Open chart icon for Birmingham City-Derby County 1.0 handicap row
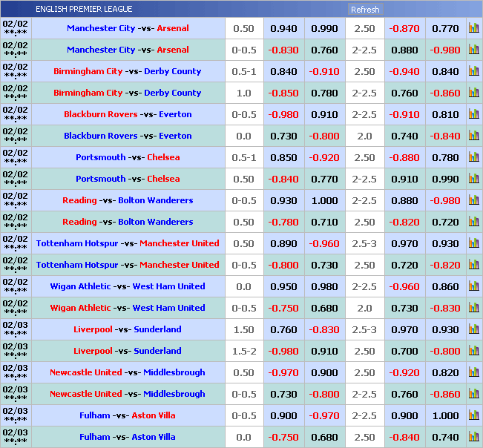 point(473,93)
